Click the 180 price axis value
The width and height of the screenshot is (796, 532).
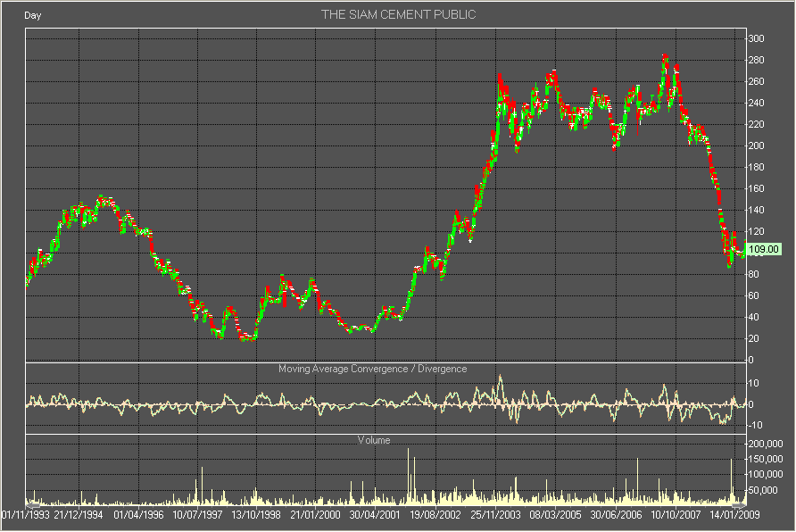[757, 167]
